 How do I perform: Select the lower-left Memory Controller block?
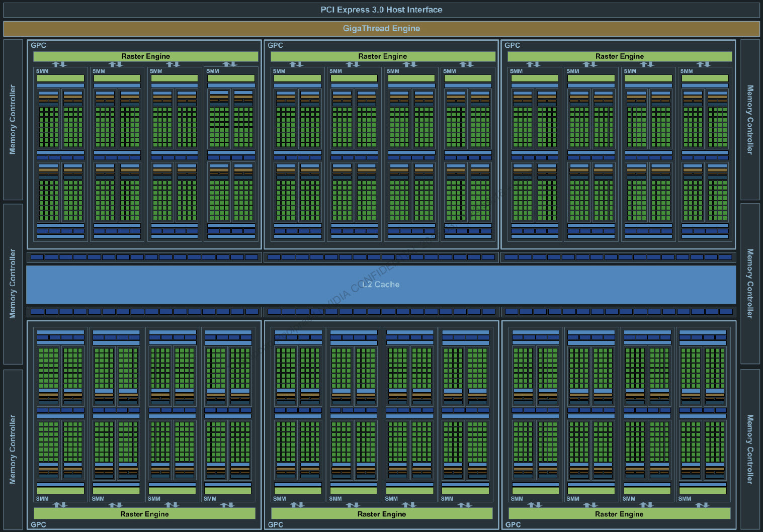click(x=13, y=449)
